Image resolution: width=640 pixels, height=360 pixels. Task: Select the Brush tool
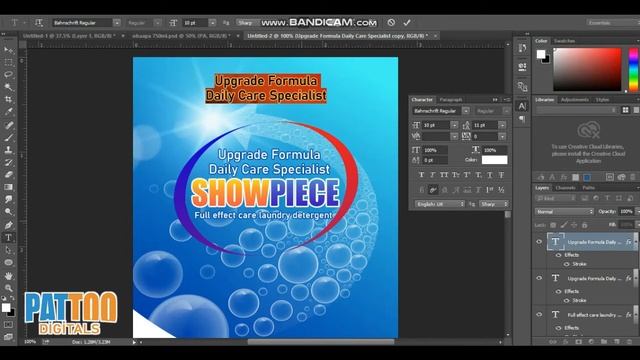(8, 138)
